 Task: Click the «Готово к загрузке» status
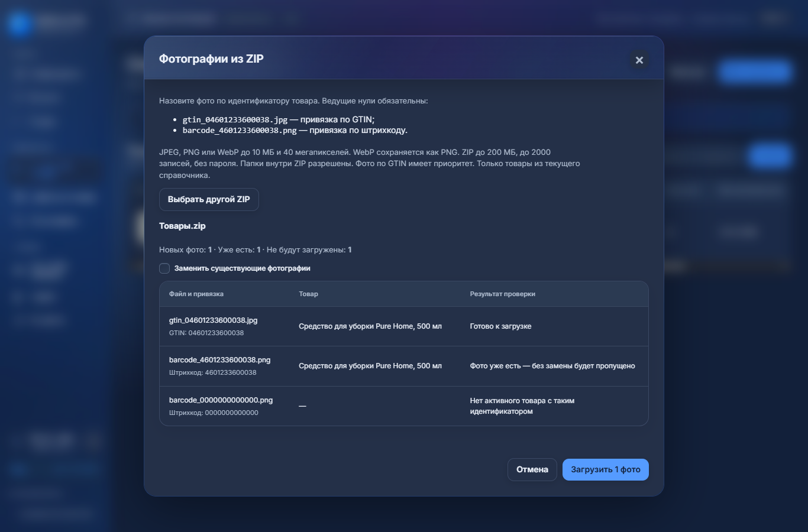[x=501, y=326]
